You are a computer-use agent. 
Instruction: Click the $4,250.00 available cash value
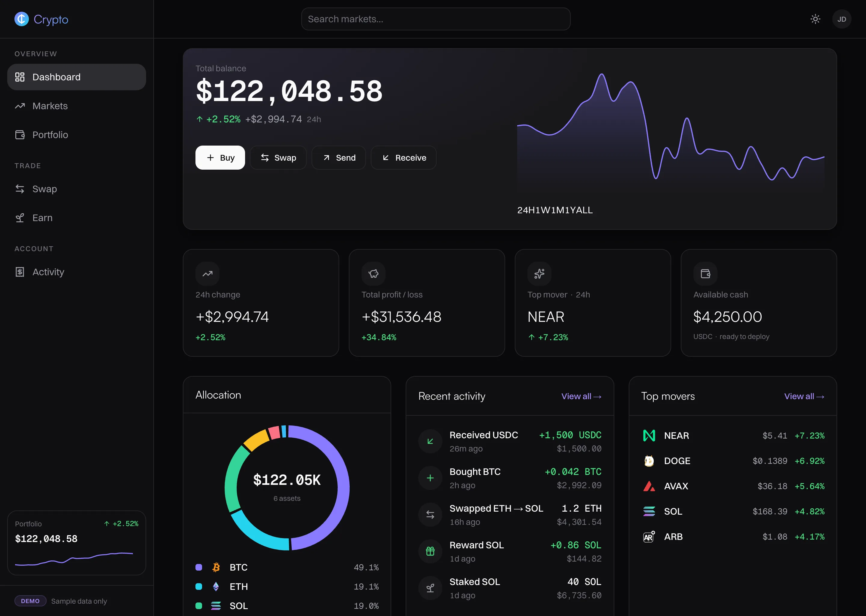pos(727,317)
